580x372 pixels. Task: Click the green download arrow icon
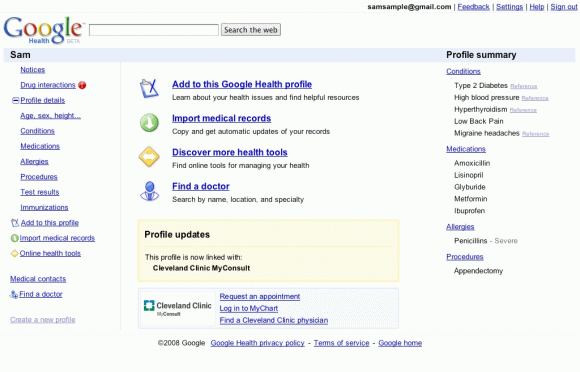[x=149, y=123]
